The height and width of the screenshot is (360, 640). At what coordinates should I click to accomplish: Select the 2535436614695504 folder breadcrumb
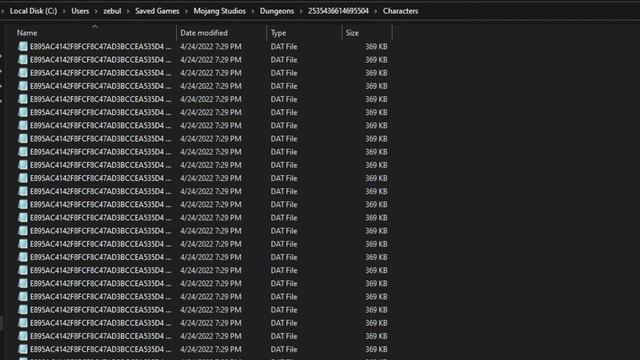(x=338, y=11)
